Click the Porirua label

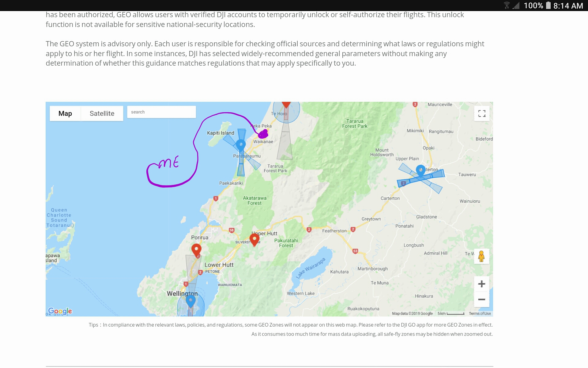[x=200, y=237]
